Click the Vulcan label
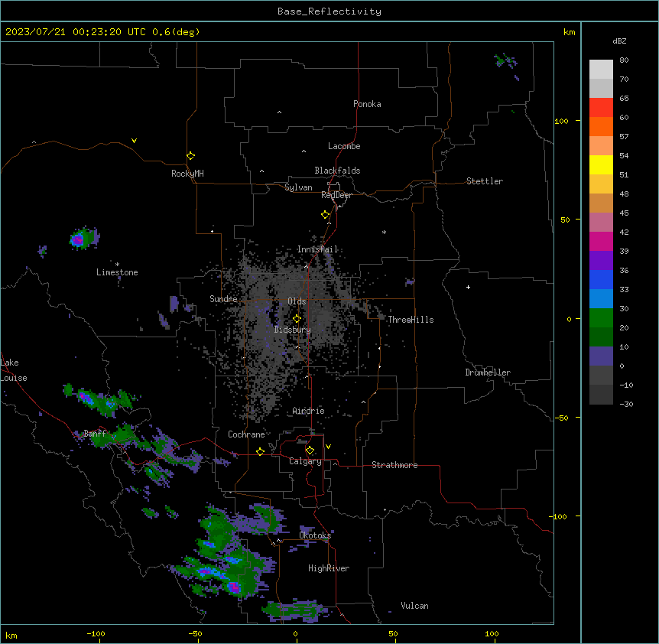659x644 pixels. pos(414,606)
